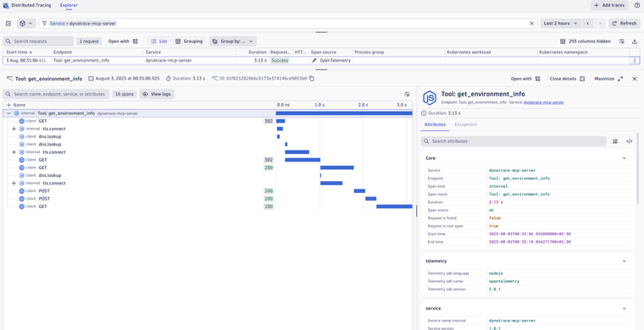
Task: Click the download icon in list toolbar
Action: pos(635,41)
